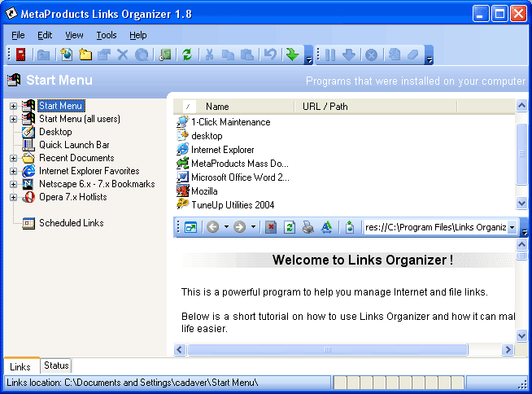Click the red Exit door toolbar icon

[x=20, y=55]
